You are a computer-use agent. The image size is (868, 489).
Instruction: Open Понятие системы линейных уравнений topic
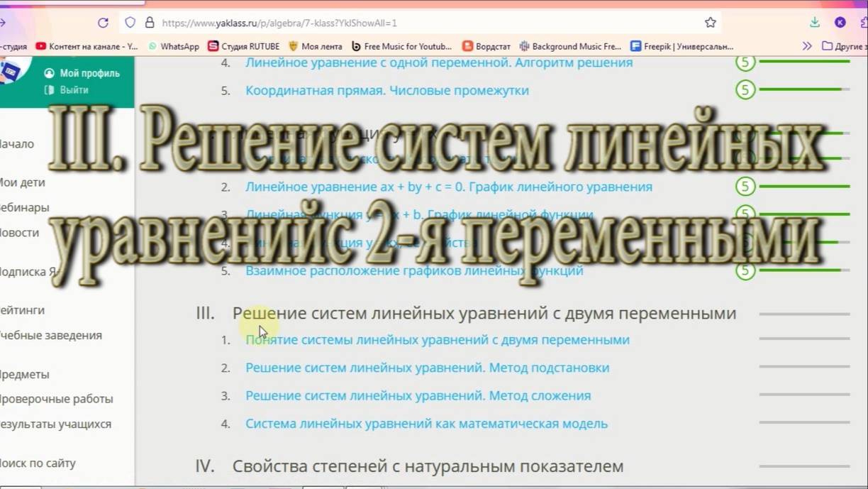pos(438,340)
